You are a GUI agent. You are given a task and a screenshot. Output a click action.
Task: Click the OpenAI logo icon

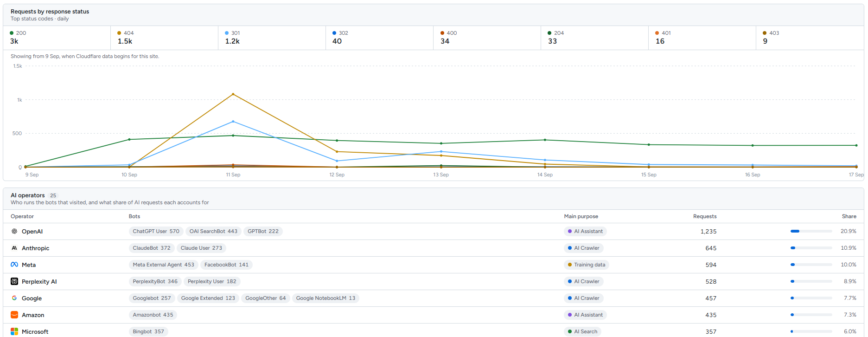(x=14, y=231)
